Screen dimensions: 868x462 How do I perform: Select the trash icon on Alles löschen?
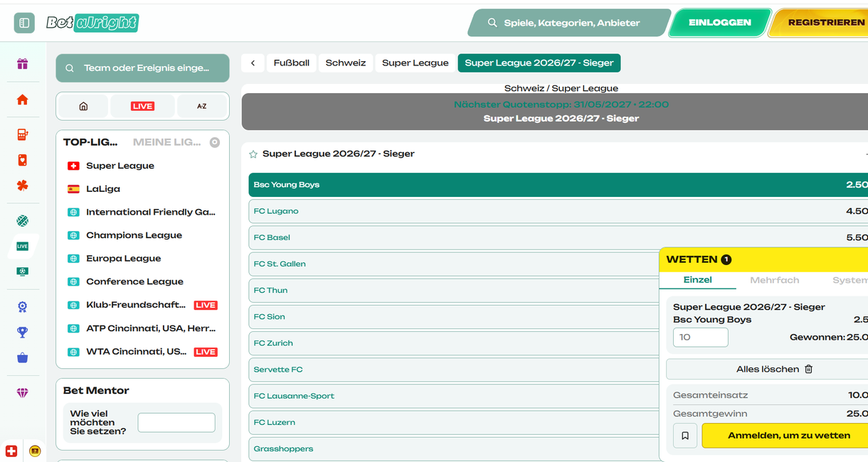(x=808, y=369)
